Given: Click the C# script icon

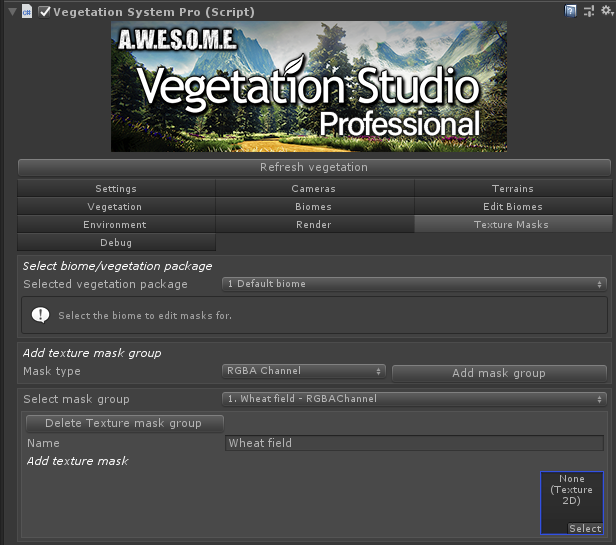Looking at the screenshot, I should click(x=27, y=12).
